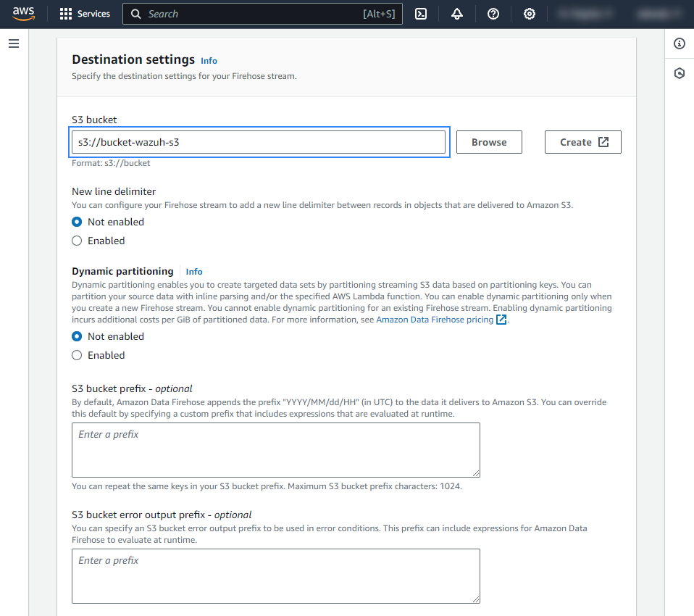The width and height of the screenshot is (694, 616).
Task: Select Enabled for New line delimiter
Action: [77, 241]
